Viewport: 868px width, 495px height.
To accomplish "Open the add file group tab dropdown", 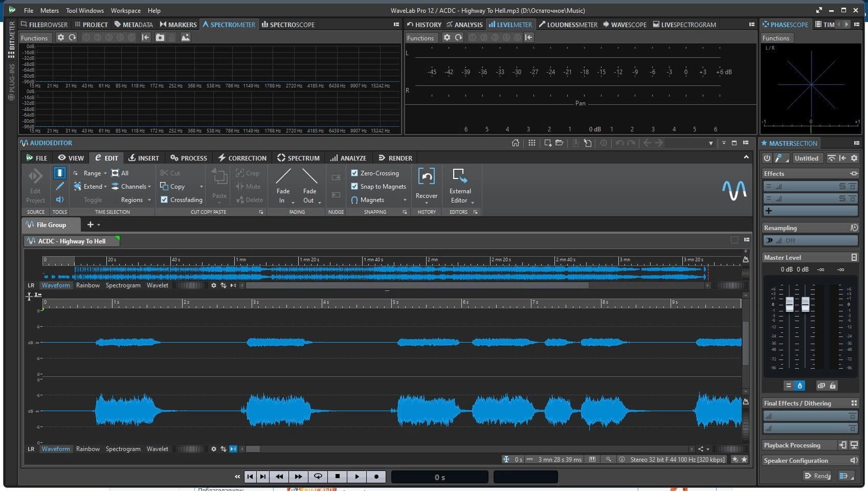I will click(99, 225).
